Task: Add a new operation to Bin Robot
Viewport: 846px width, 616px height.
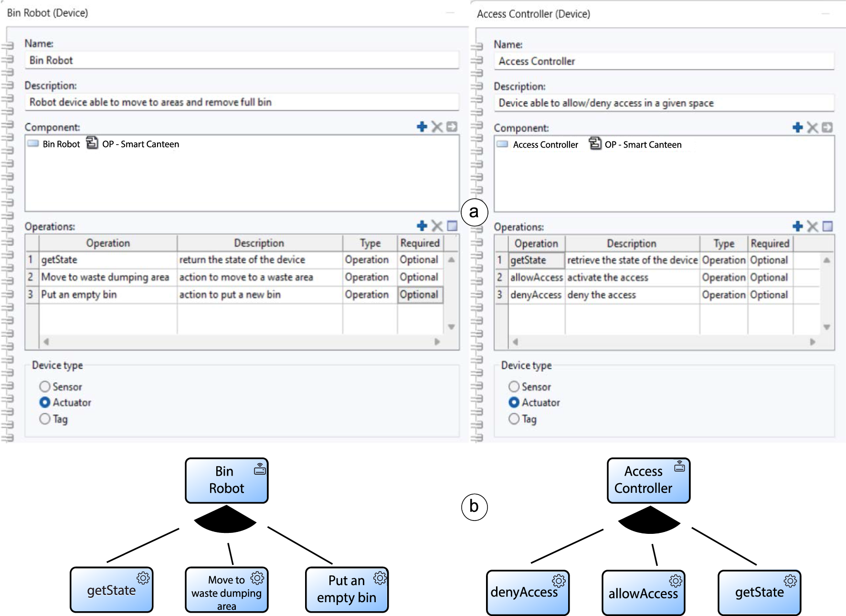Action: point(422,226)
